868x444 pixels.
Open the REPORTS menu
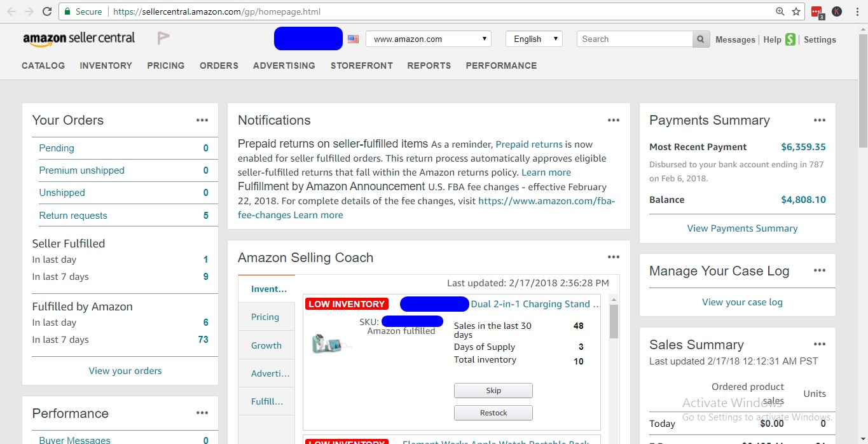429,66
